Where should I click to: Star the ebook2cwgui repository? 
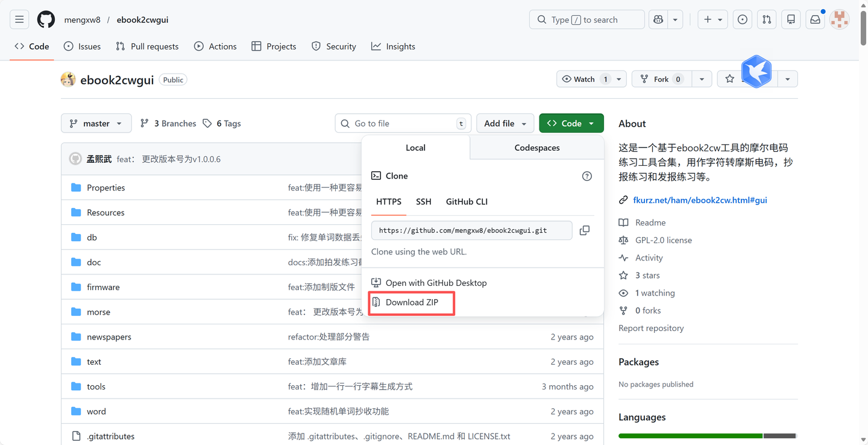pos(730,79)
